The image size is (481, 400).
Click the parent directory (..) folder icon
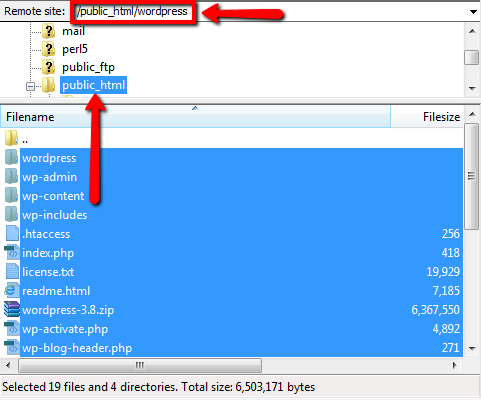click(11, 138)
